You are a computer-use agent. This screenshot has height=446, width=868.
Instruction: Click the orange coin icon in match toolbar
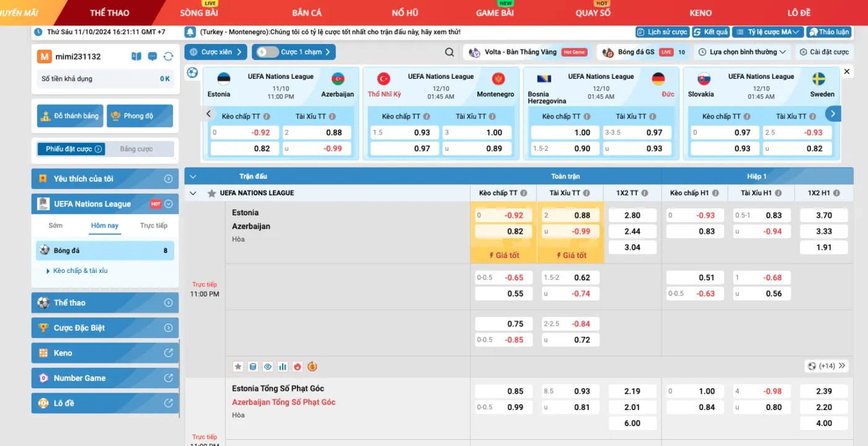coord(312,367)
